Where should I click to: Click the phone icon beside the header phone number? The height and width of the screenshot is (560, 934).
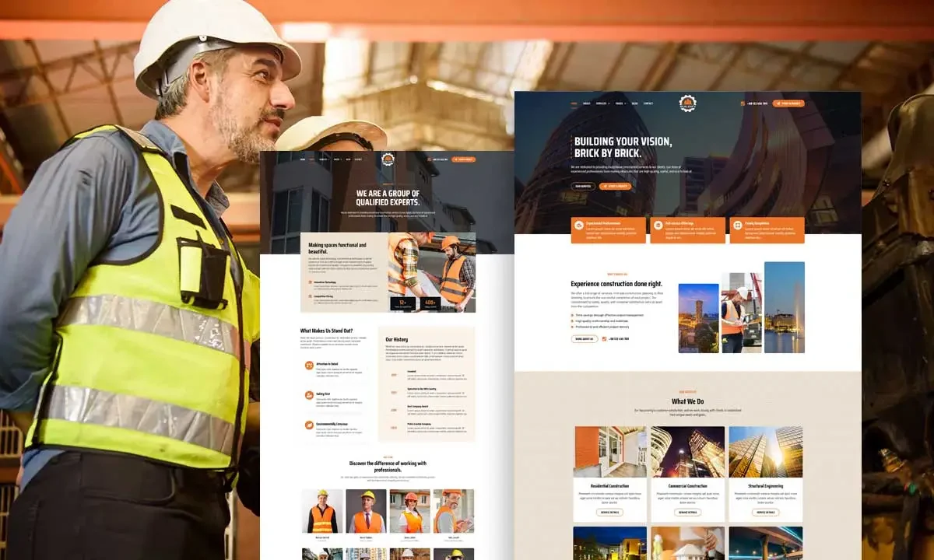(741, 102)
